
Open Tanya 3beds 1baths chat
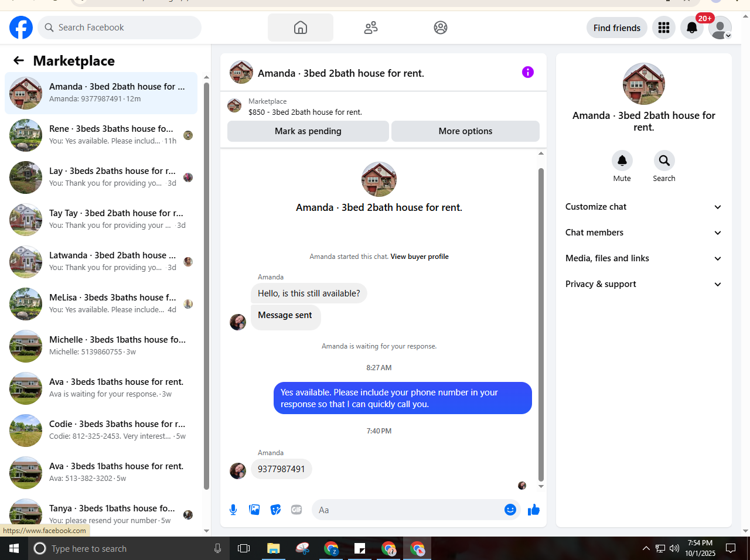point(101,514)
